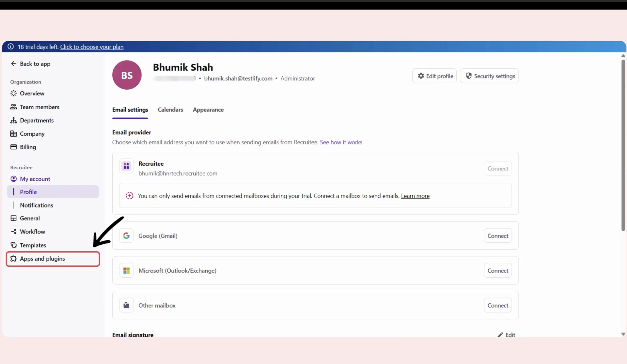
Task: Click the Company building icon
Action: 13,134
